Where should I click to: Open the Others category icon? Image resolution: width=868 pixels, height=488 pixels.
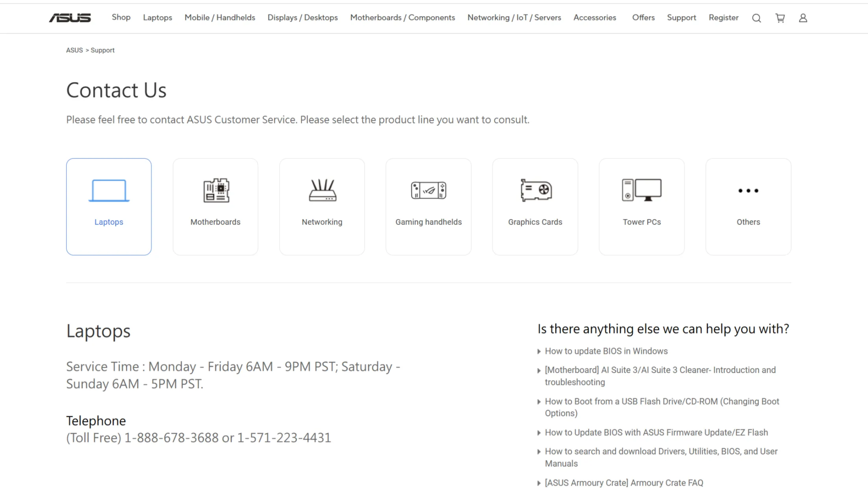(x=748, y=191)
